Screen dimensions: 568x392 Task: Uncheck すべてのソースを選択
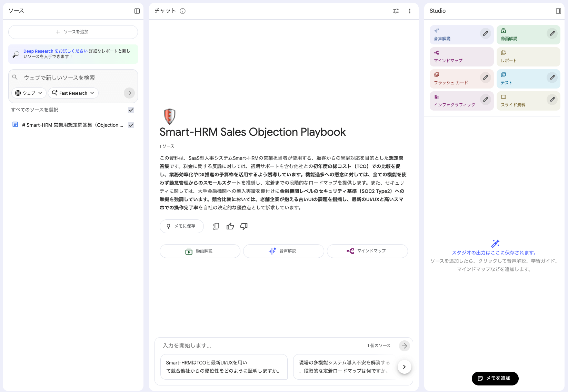coord(131,110)
